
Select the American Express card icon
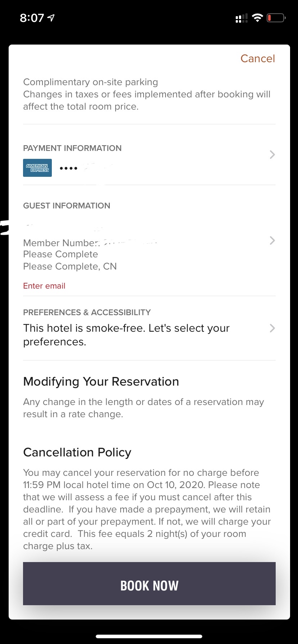pyautogui.click(x=37, y=168)
